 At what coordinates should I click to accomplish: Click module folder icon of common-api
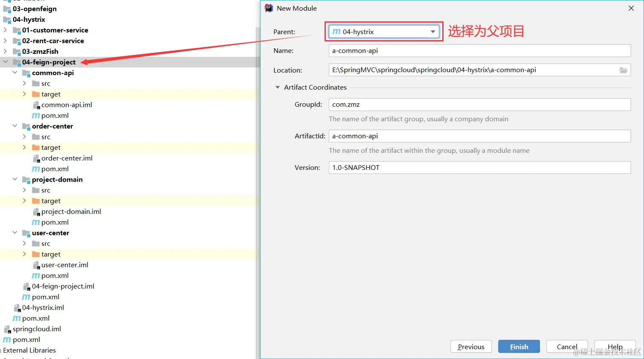(x=26, y=73)
